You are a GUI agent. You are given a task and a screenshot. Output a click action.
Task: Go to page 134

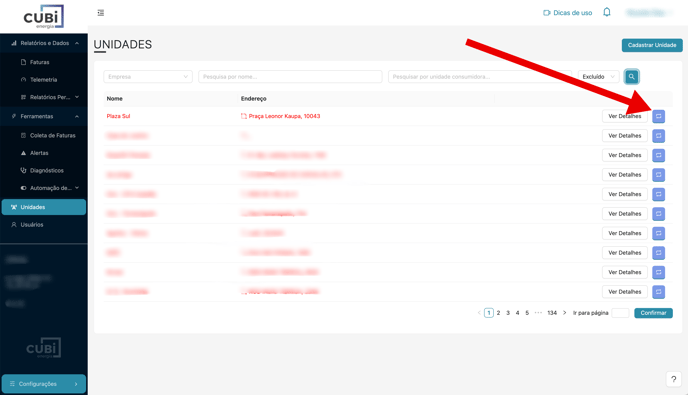[x=552, y=313]
